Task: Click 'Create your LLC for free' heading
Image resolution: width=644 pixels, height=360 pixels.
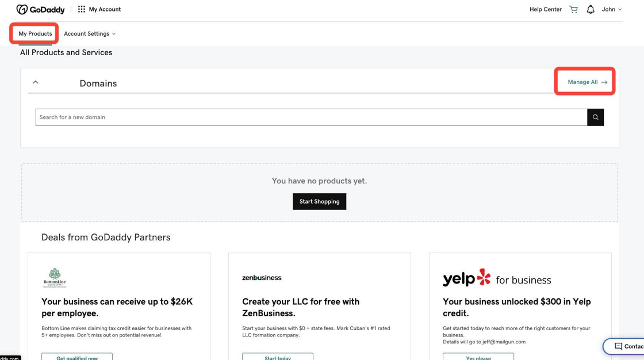Action: (x=301, y=308)
